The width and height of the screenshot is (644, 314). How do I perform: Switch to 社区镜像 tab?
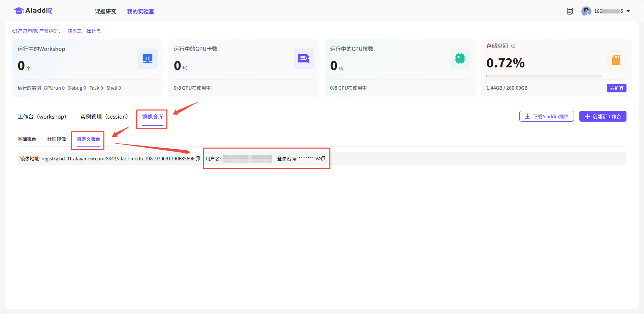[x=57, y=139]
